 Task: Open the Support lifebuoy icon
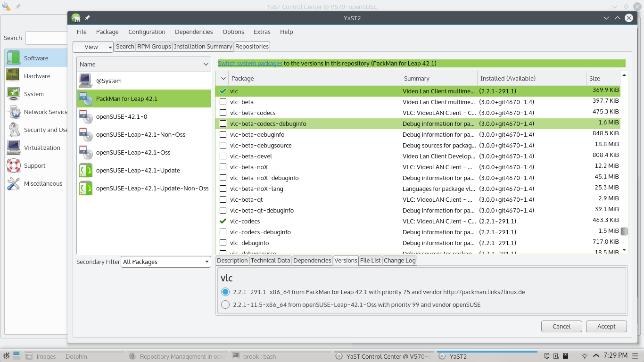14,165
